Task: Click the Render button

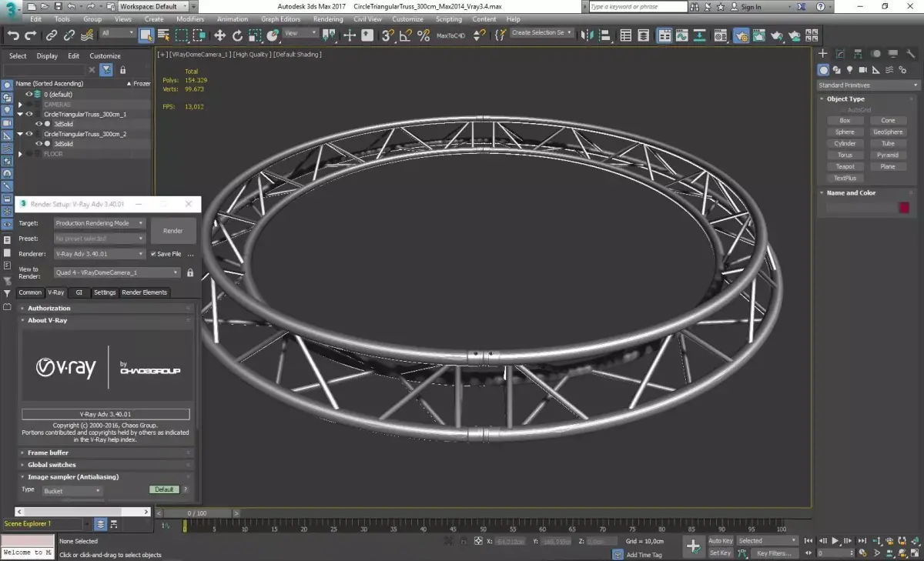Action: (x=173, y=231)
